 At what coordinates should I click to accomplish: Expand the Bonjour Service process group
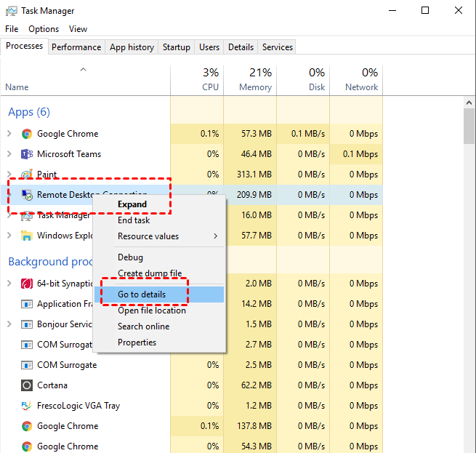[x=9, y=324]
